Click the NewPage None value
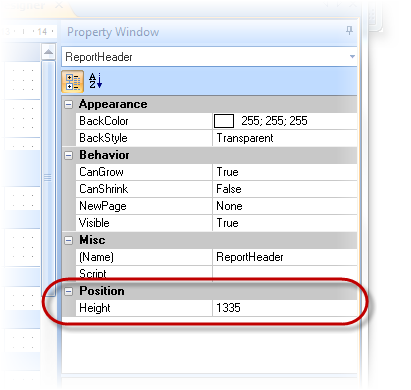 coord(229,206)
